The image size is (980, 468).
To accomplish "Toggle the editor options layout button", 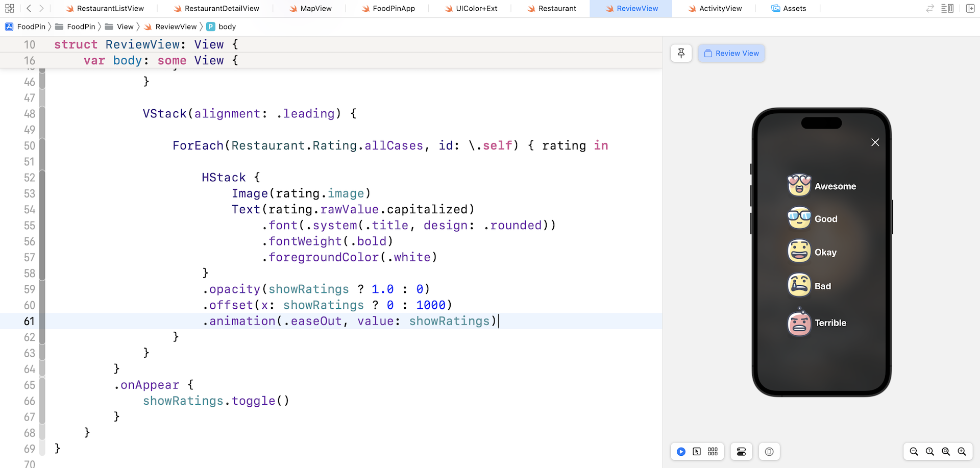I will coord(947,8).
